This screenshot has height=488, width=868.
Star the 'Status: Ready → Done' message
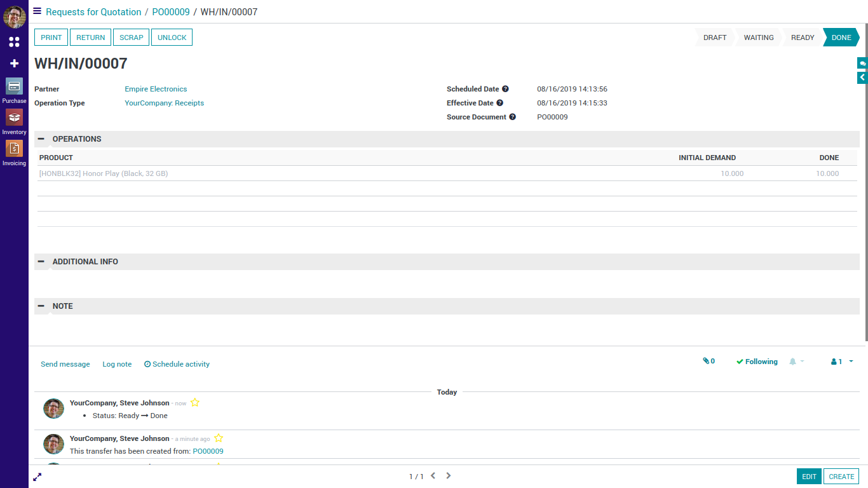pos(195,403)
